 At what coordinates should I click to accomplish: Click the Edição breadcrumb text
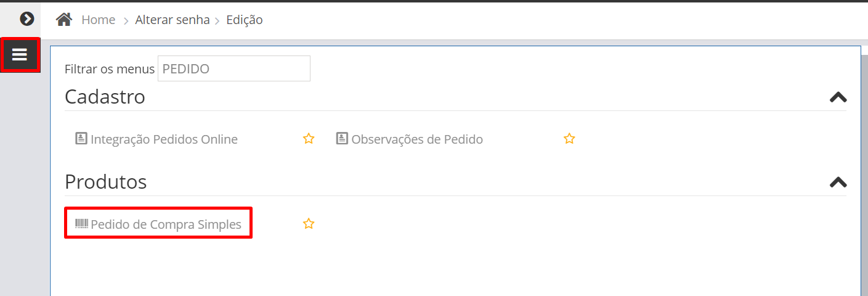pyautogui.click(x=245, y=20)
